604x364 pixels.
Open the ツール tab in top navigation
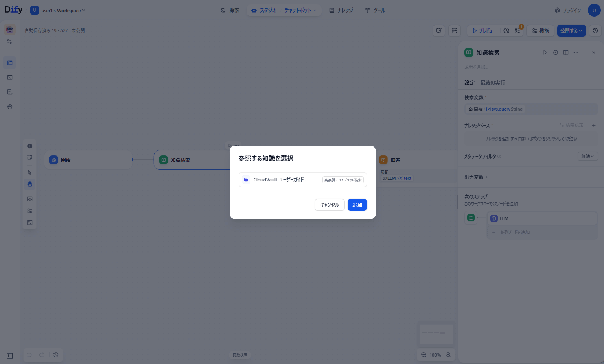(375, 10)
